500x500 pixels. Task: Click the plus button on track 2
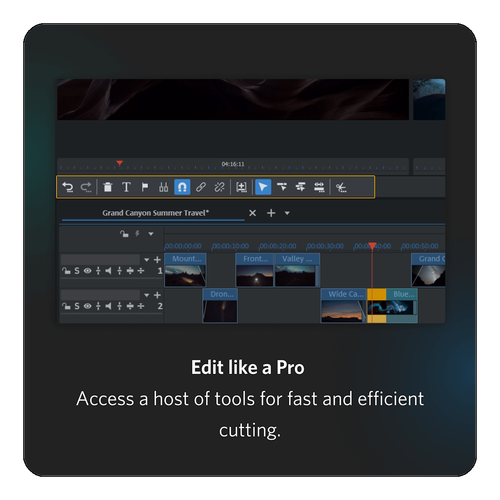point(157,295)
